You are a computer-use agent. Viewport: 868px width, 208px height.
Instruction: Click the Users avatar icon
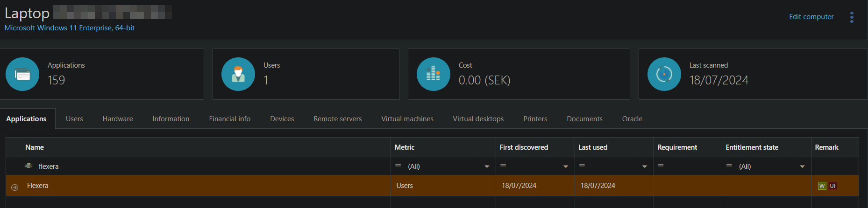(x=238, y=74)
